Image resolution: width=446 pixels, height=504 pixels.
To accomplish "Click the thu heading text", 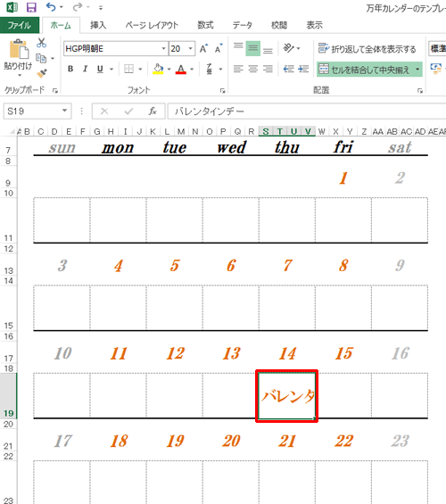I will pos(287,147).
